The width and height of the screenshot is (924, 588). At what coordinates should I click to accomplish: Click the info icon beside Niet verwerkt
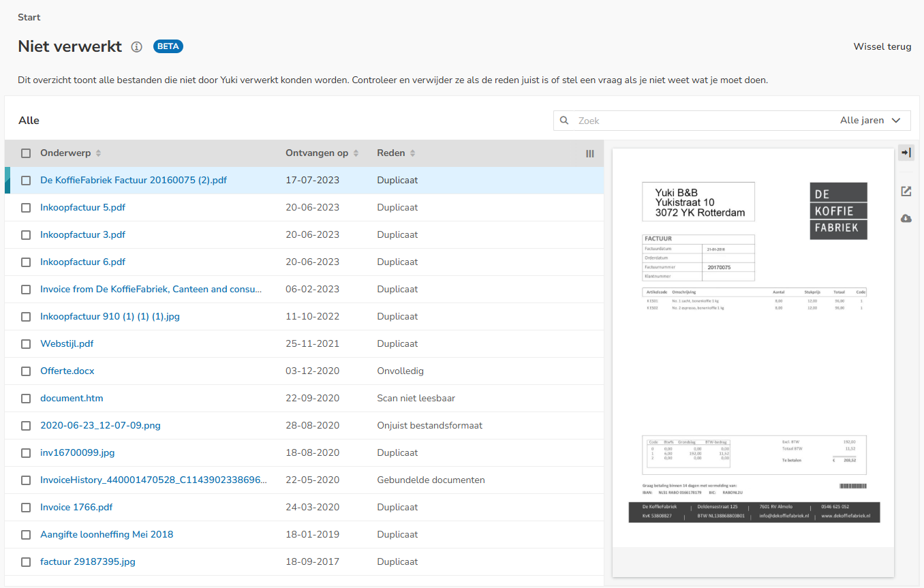coord(137,47)
